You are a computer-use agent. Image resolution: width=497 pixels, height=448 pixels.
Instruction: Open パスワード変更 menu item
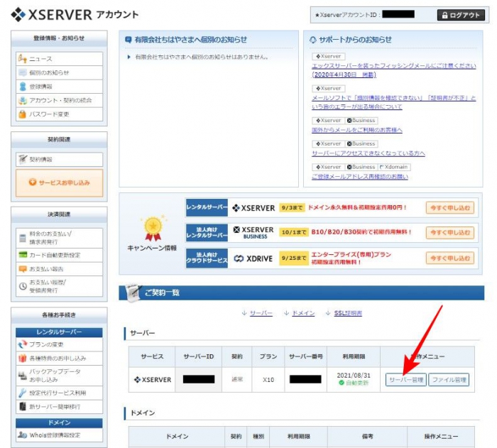(x=59, y=114)
